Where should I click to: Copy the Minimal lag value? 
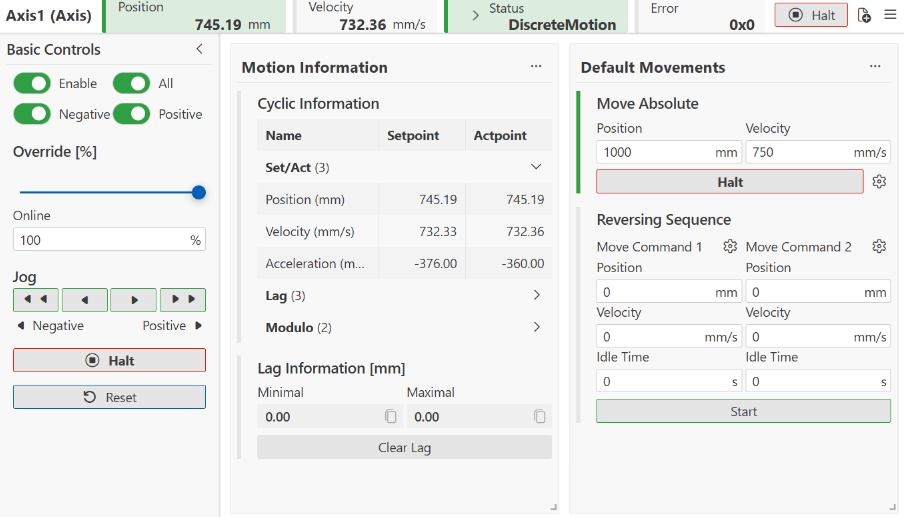tap(390, 416)
